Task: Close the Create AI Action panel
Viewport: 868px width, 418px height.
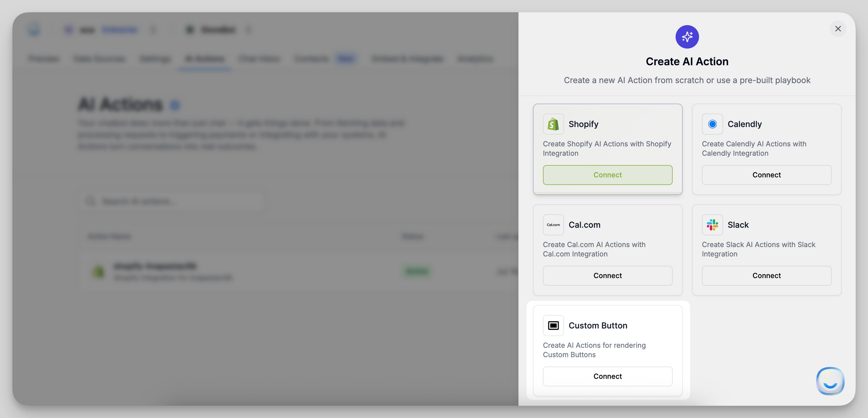Action: pyautogui.click(x=838, y=29)
